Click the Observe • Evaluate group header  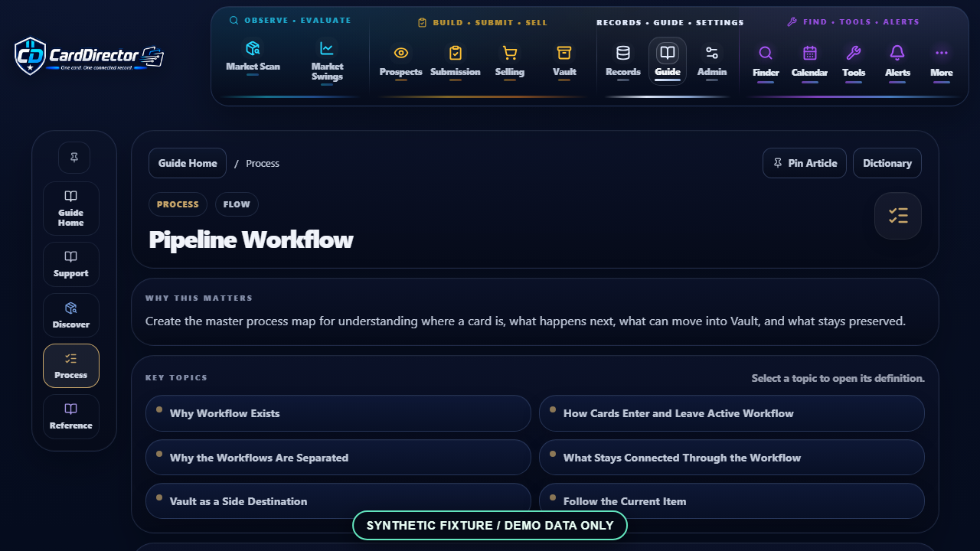click(x=290, y=21)
